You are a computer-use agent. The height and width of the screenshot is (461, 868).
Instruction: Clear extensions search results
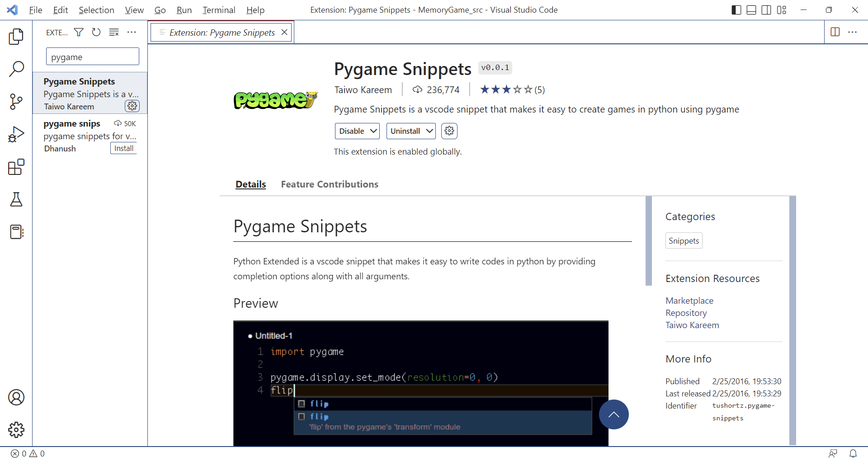tap(114, 32)
